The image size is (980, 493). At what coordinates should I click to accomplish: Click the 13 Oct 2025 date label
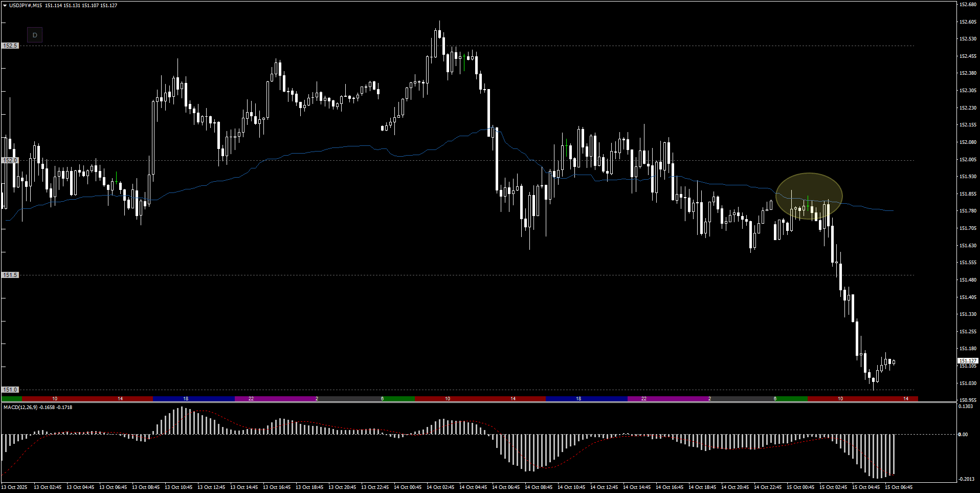[x=15, y=487]
